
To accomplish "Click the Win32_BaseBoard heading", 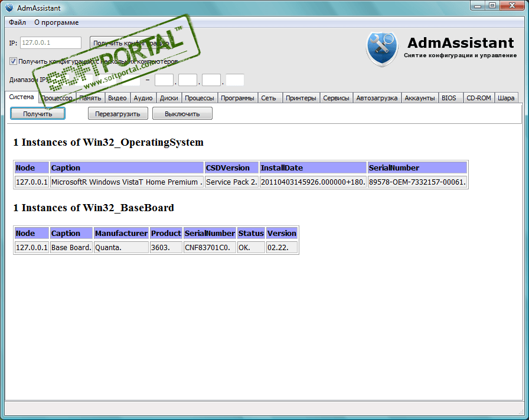I will (93, 208).
